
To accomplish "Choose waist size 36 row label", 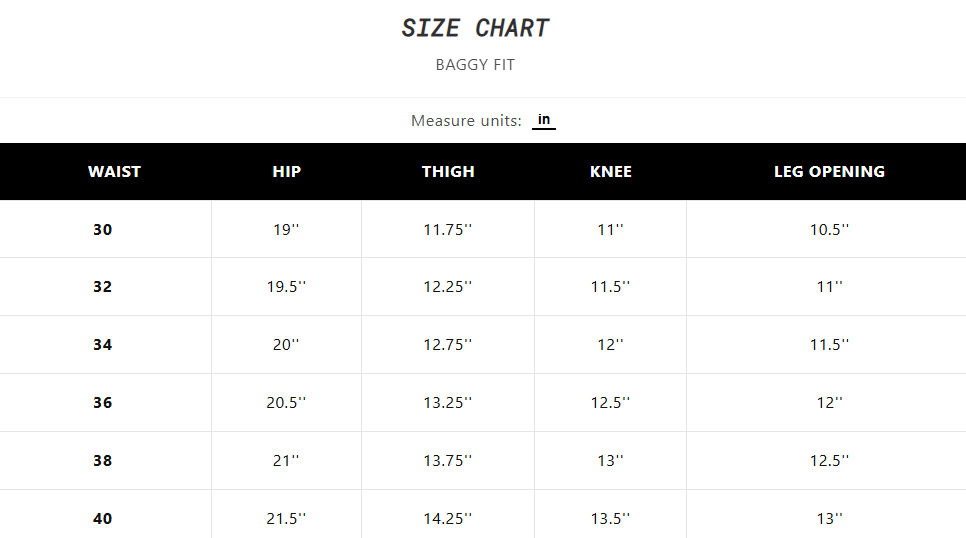I will click(103, 403).
